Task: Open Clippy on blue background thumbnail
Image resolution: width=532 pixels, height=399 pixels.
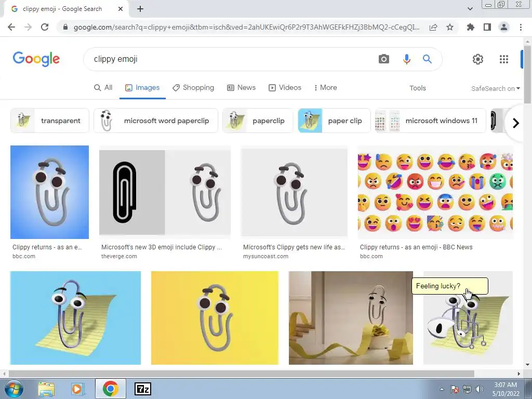Action: [49, 192]
